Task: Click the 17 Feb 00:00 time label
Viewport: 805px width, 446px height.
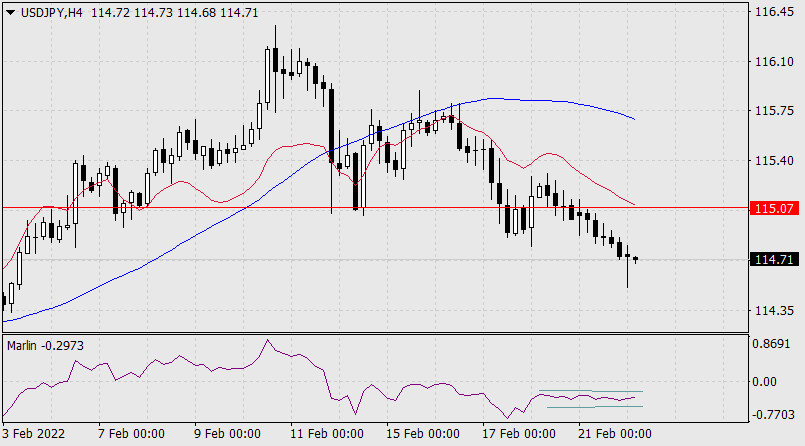Action: click(519, 434)
